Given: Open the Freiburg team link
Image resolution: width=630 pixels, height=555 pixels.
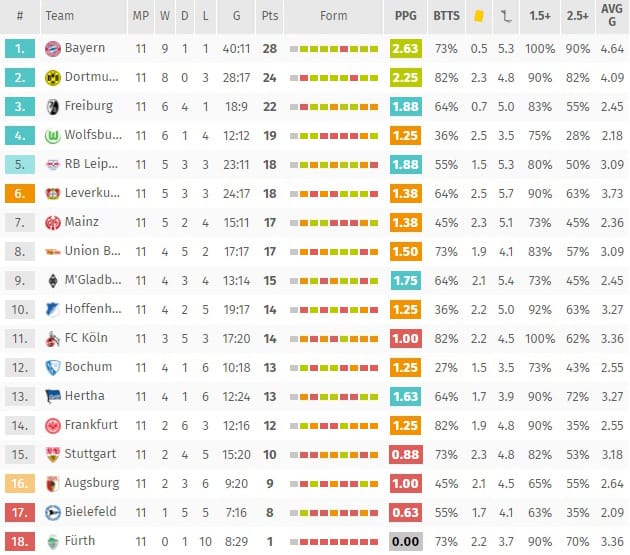Looking at the screenshot, I should (89, 106).
